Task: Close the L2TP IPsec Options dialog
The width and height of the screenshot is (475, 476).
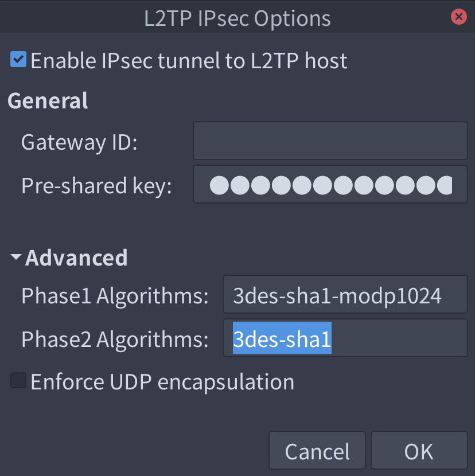Action: [459, 17]
